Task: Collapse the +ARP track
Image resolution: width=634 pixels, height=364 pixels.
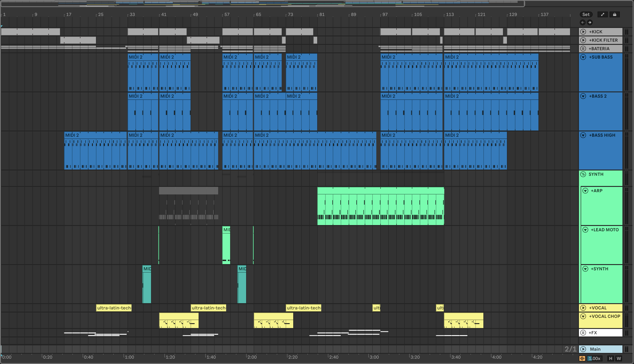Action: coord(585,191)
